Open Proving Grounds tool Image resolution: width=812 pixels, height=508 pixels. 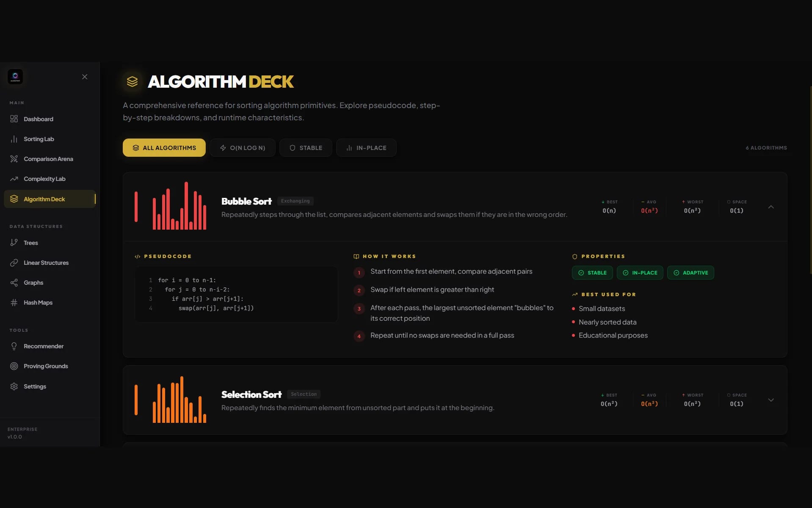[x=50, y=366]
